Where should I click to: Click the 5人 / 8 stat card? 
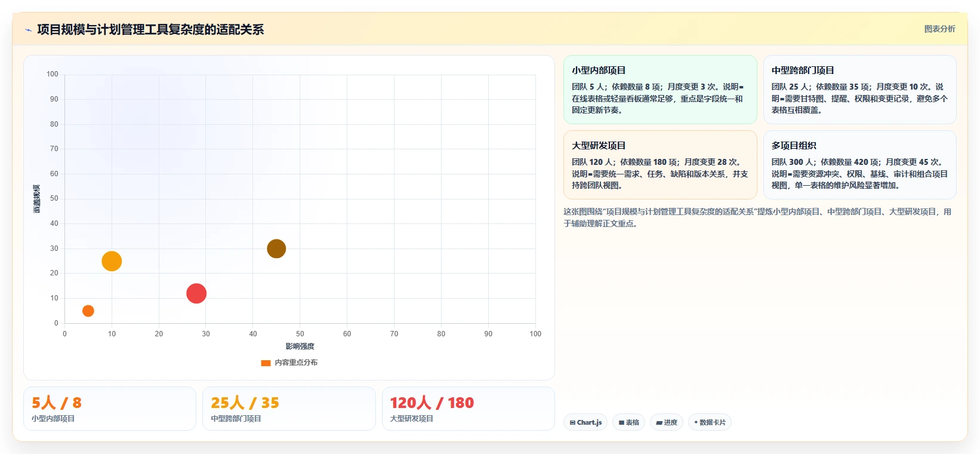110,409
